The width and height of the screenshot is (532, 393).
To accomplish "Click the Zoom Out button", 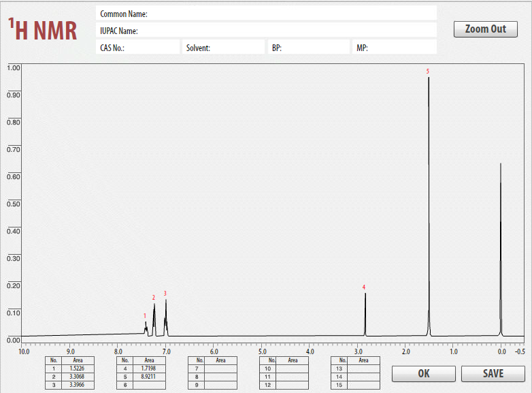I will click(x=486, y=29).
